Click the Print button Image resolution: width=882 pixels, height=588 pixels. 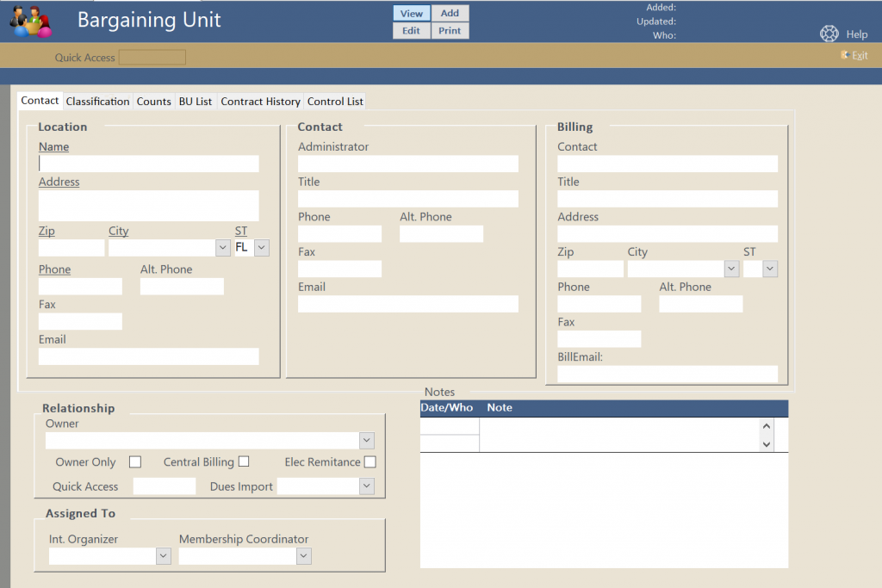click(450, 31)
